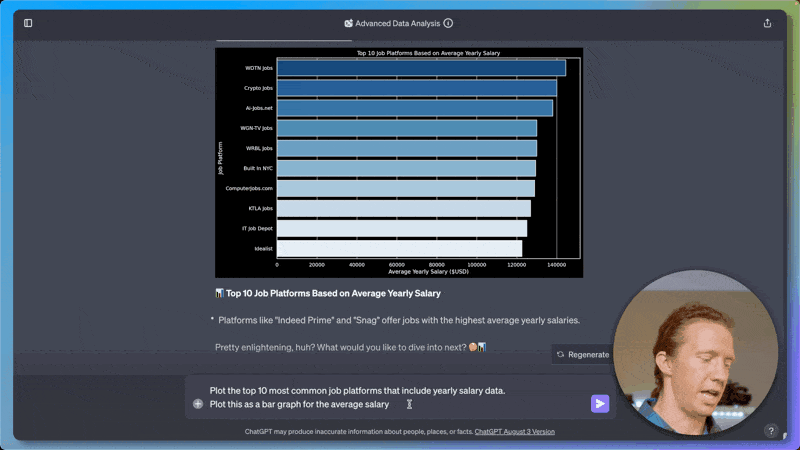Click 'Average Yearly Salary ($USD)' axis label

tap(428, 272)
